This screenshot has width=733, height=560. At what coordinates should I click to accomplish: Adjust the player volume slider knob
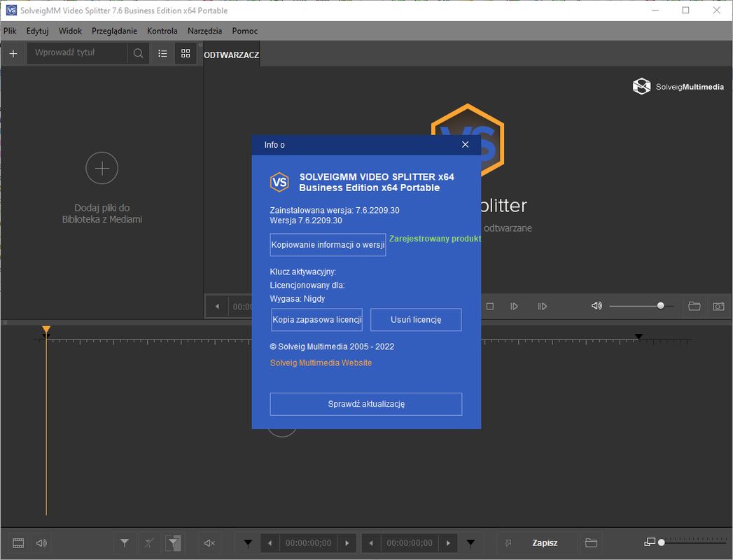[661, 306]
